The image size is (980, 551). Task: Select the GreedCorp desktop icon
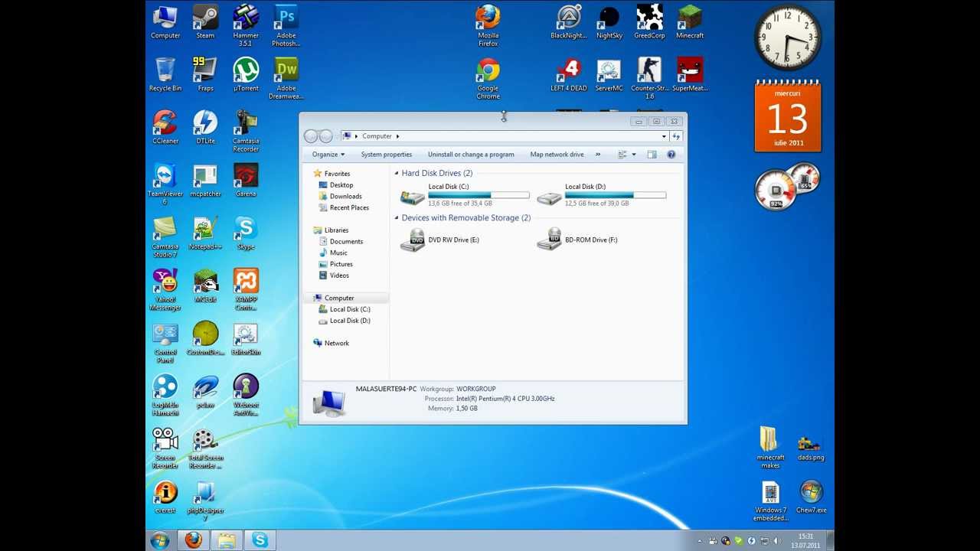(x=649, y=21)
